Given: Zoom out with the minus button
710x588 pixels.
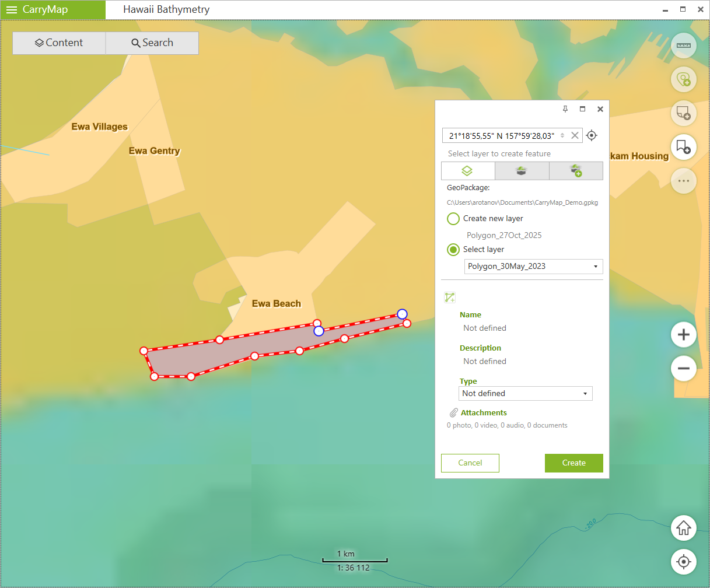Looking at the screenshot, I should (683, 369).
